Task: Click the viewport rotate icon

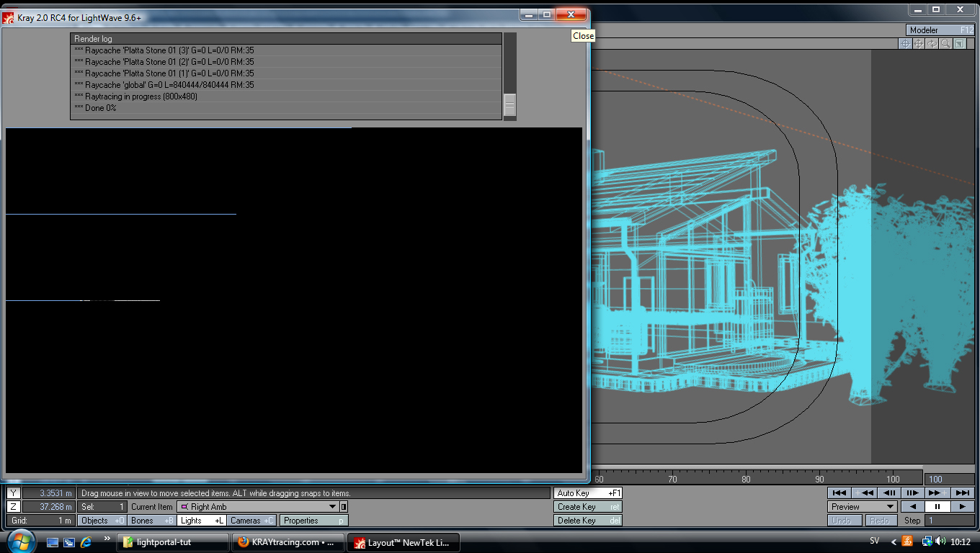Action: click(932, 44)
